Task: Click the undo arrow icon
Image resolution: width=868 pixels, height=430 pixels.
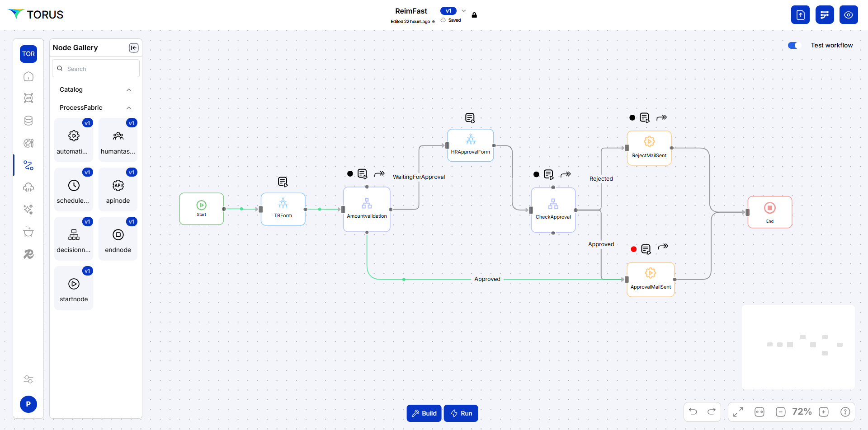Action: (693, 411)
